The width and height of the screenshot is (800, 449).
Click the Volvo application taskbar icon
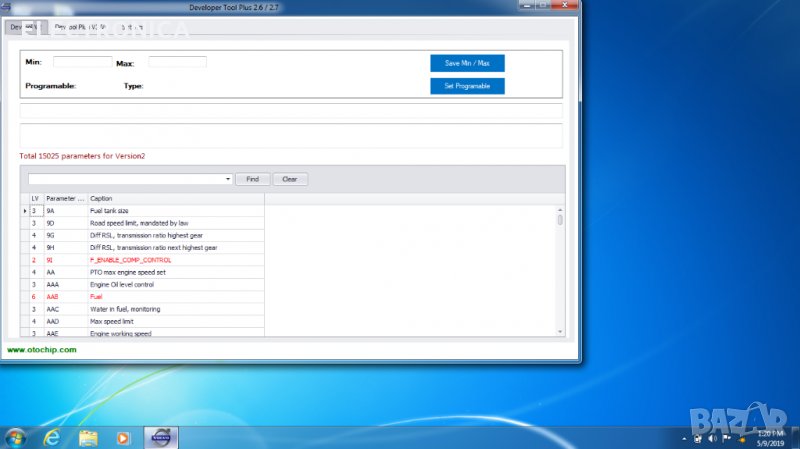160,438
